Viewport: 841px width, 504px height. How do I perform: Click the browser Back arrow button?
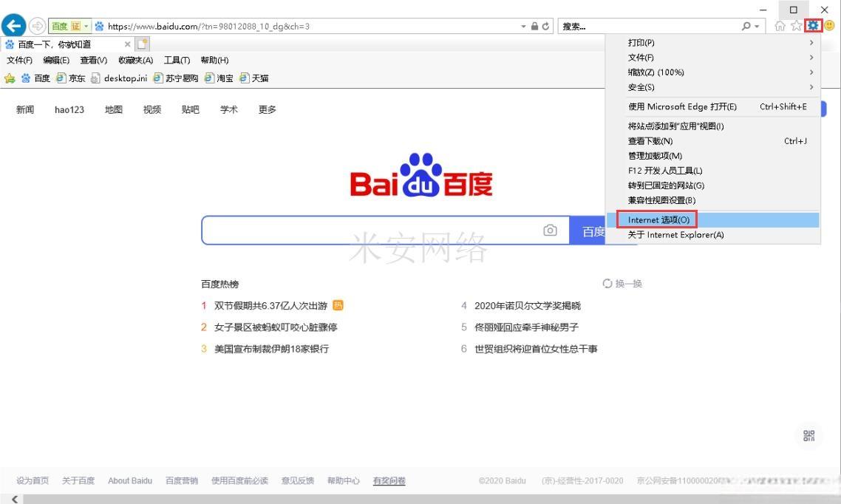coord(13,25)
